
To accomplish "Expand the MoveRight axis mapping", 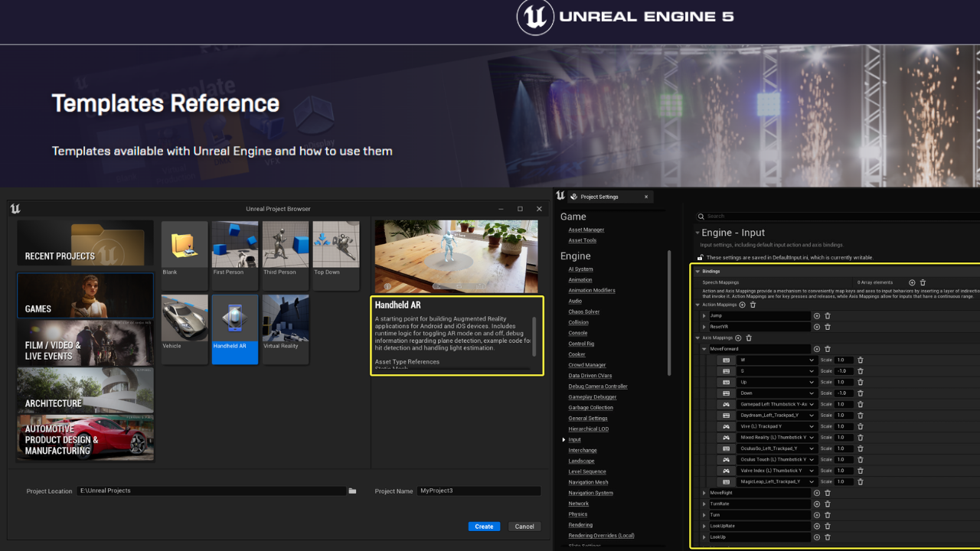I will click(x=704, y=493).
